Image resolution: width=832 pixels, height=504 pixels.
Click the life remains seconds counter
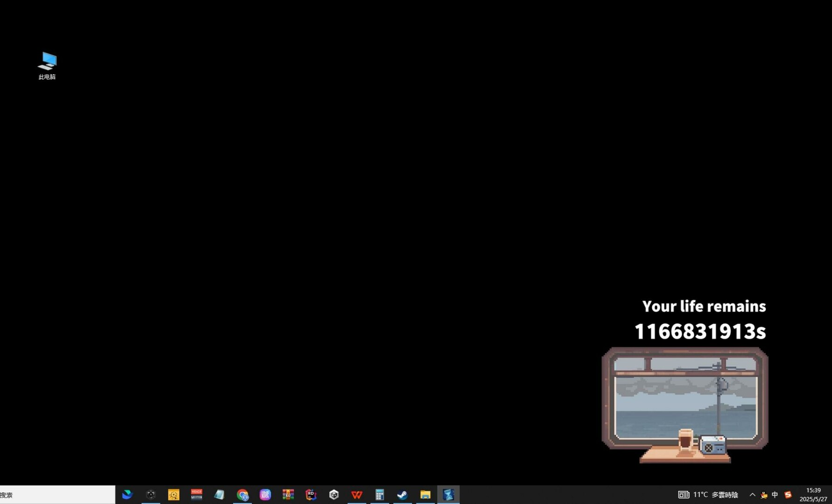(700, 331)
